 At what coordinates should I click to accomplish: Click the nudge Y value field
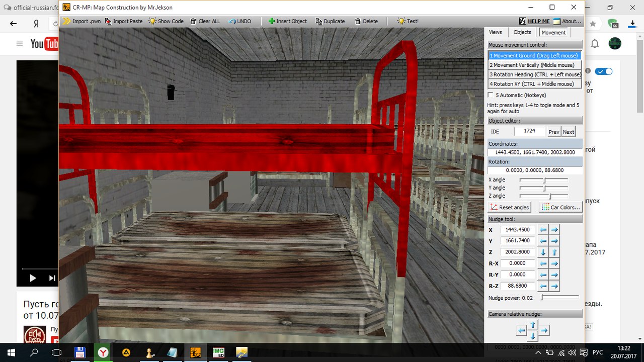tap(518, 241)
